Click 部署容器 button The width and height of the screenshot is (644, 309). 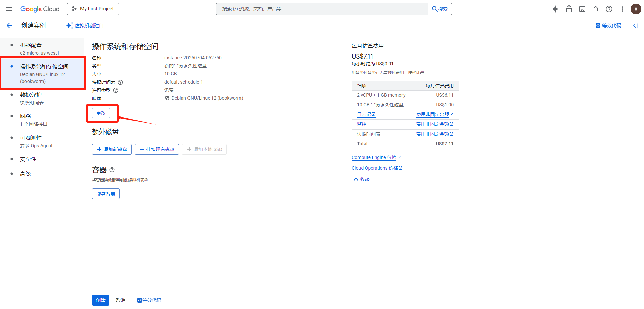106,194
